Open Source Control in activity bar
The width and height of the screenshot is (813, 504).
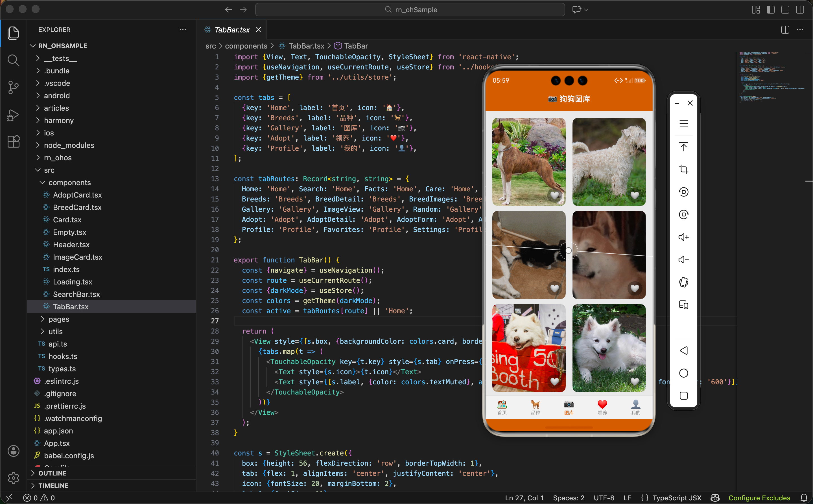13,87
